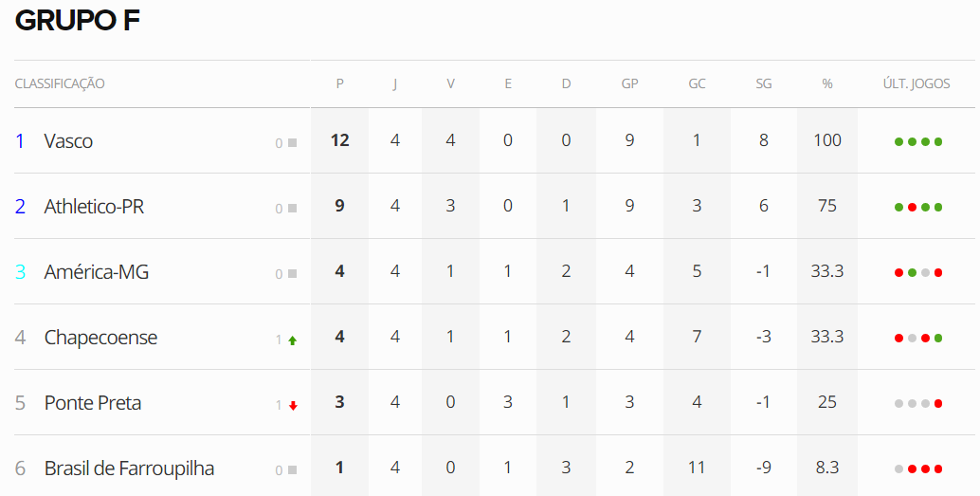Click Athletico-PR's red loss dot
980x496 pixels.
(912, 207)
